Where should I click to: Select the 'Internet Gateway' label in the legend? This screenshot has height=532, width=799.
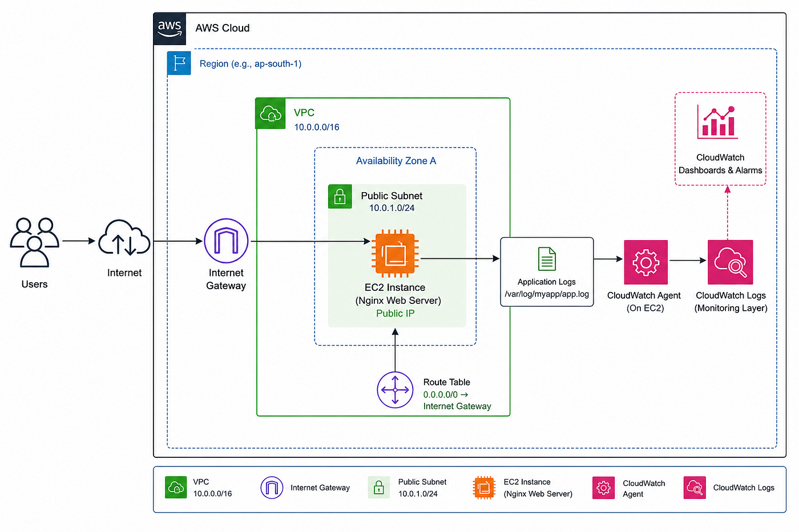[320, 488]
